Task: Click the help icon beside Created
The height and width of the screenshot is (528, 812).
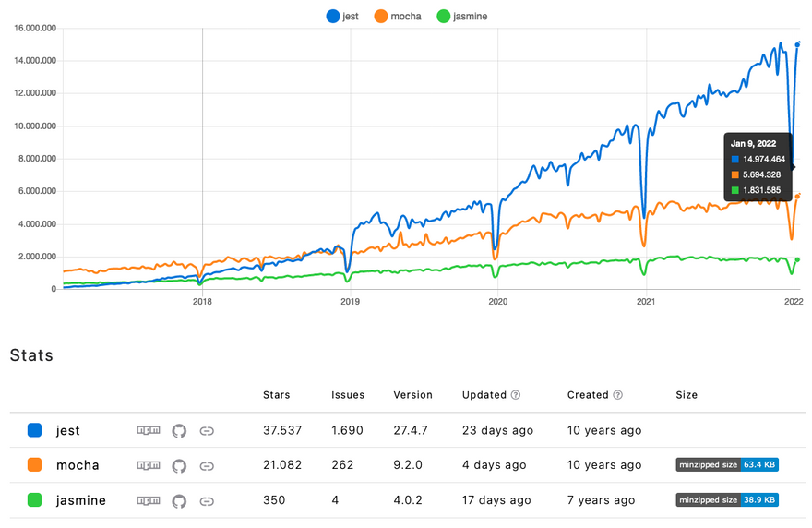Action: coord(617,395)
